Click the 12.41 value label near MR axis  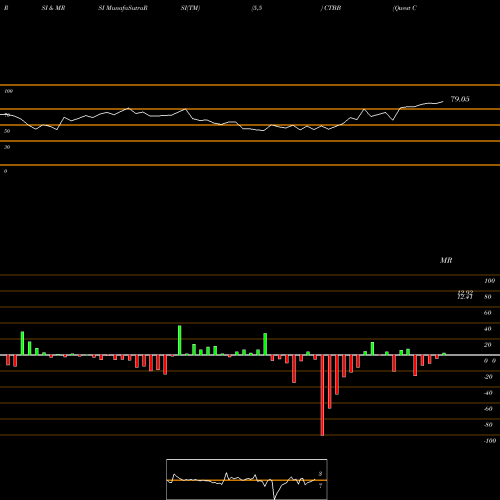pos(465,296)
